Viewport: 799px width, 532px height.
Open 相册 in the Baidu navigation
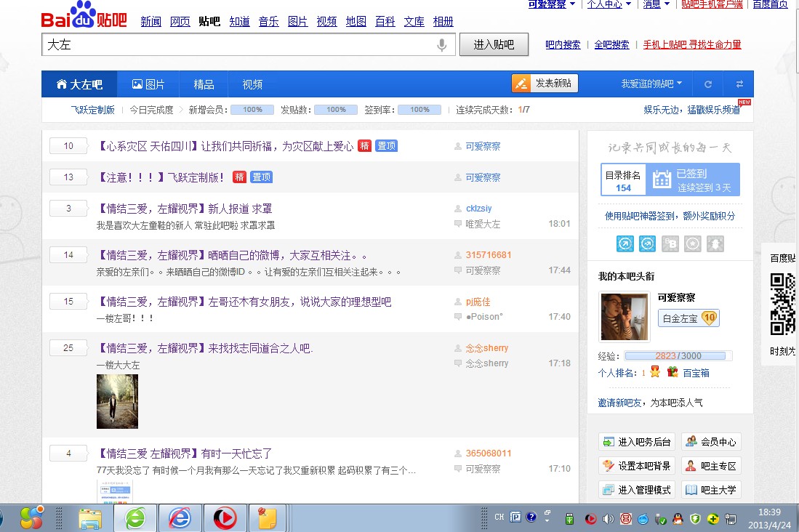[443, 21]
